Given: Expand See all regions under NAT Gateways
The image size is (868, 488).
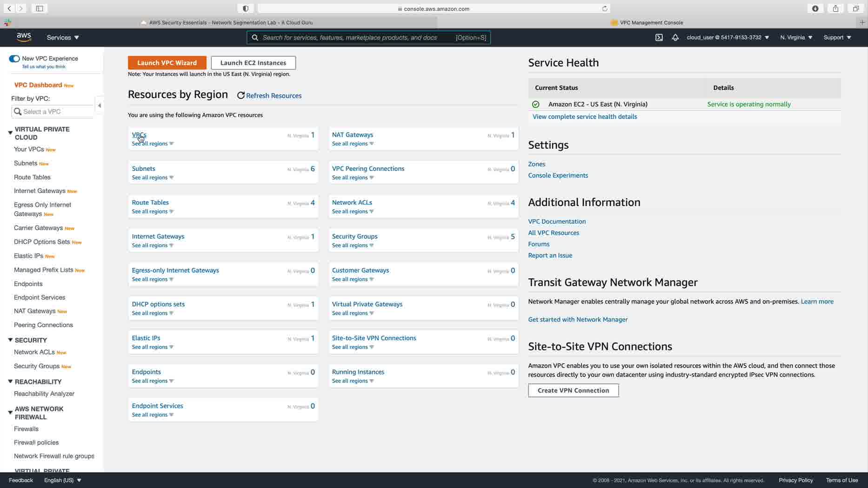Looking at the screenshot, I should point(353,144).
